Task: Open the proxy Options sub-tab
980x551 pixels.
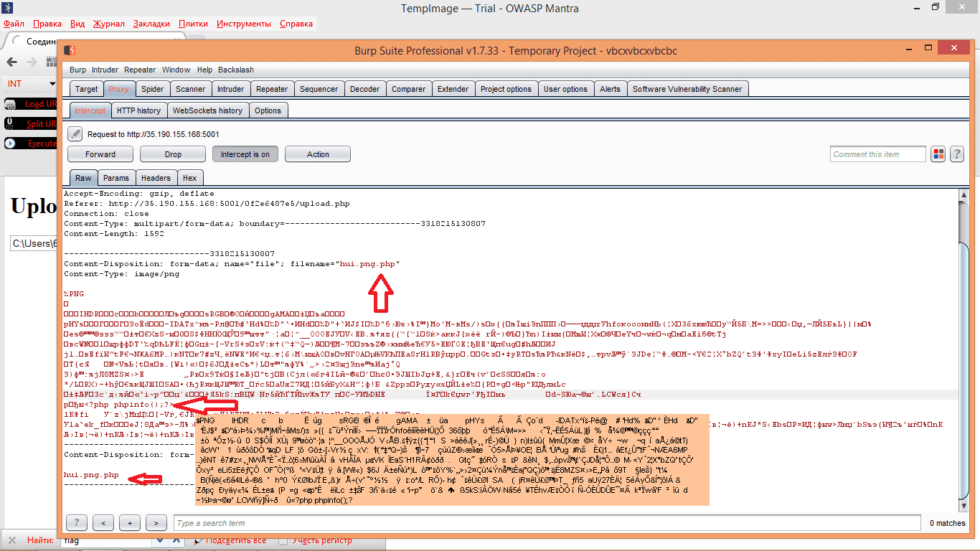Action: pyautogui.click(x=268, y=110)
